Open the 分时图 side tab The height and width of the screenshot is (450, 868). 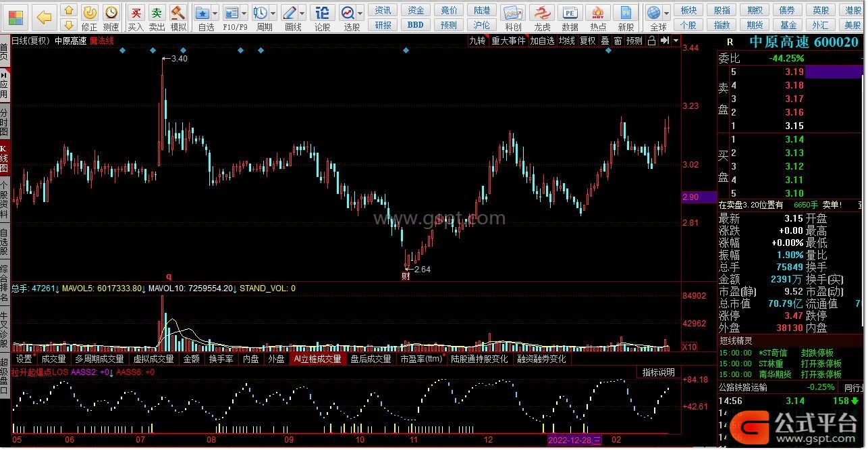[x=5, y=121]
